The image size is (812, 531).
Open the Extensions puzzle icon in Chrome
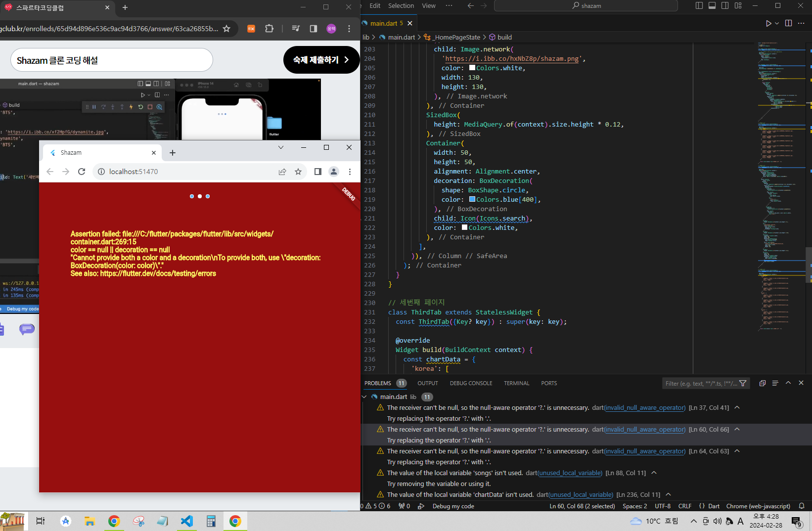(x=269, y=29)
